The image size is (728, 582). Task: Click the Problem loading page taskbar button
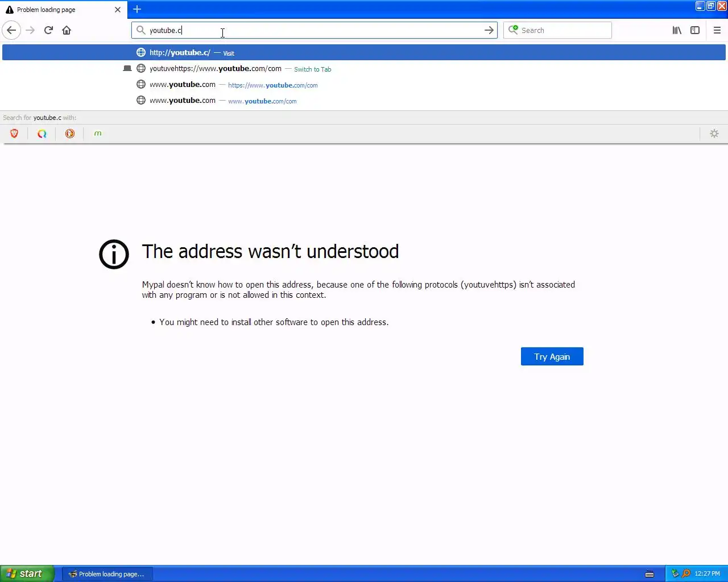pos(107,574)
